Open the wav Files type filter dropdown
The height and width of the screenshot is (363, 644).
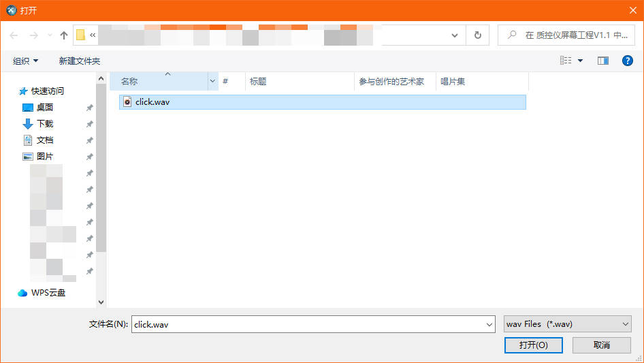(568, 324)
